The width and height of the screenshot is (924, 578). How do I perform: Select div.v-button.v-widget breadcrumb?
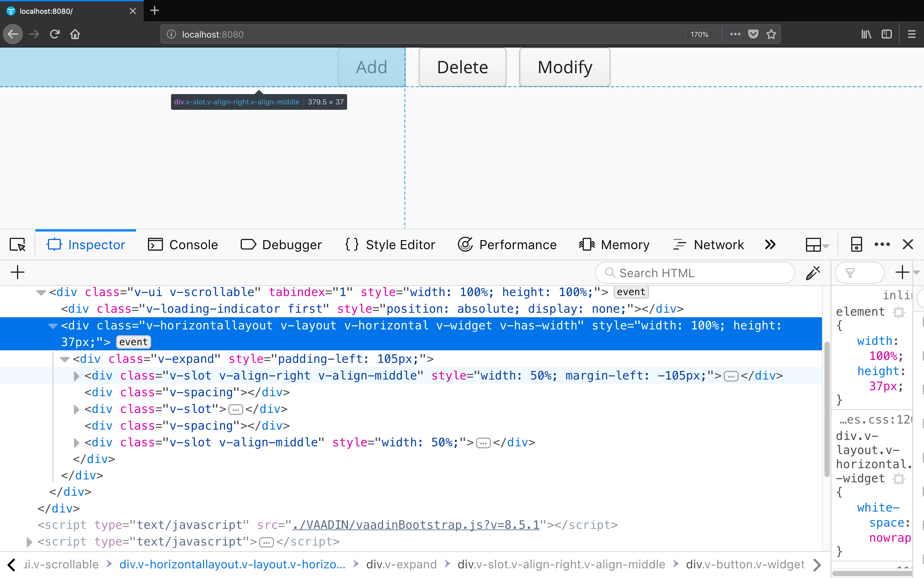[745, 564]
